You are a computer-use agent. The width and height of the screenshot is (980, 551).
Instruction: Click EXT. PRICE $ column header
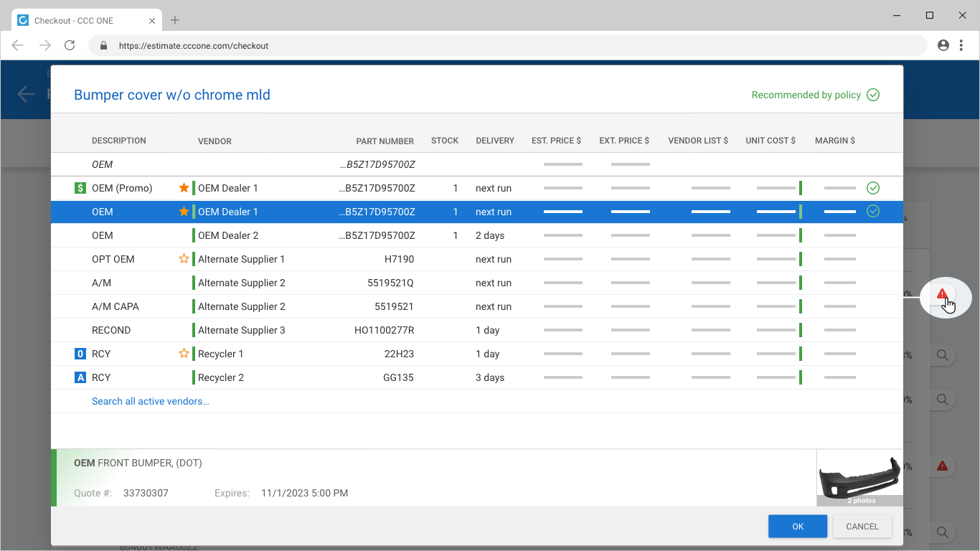pos(624,141)
